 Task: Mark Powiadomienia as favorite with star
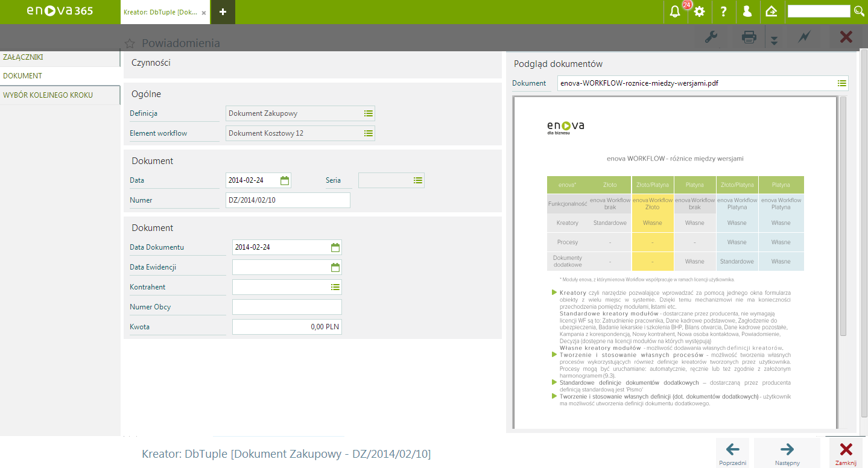click(x=129, y=43)
